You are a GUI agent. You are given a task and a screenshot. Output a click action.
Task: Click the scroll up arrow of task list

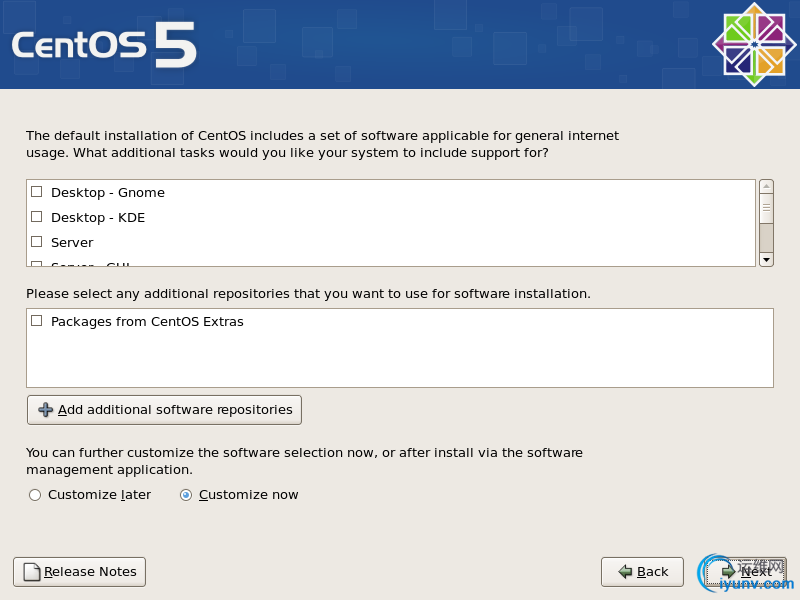(766, 186)
